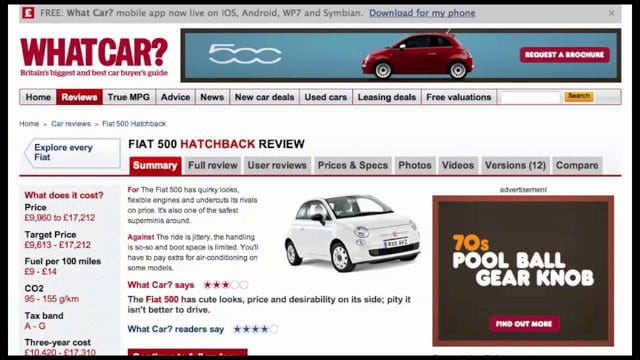Click the Find Out More ad button
This screenshot has height=360, width=640.
point(524,324)
